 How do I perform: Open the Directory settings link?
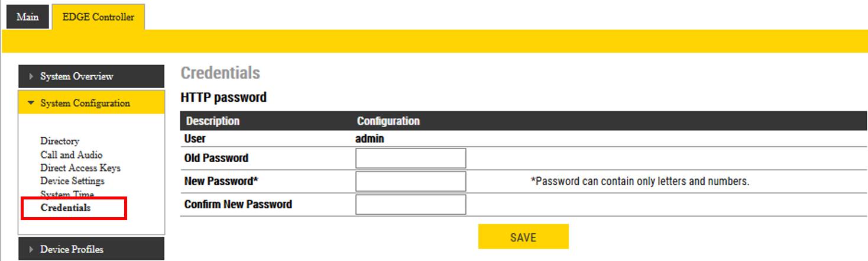pyautogui.click(x=60, y=141)
